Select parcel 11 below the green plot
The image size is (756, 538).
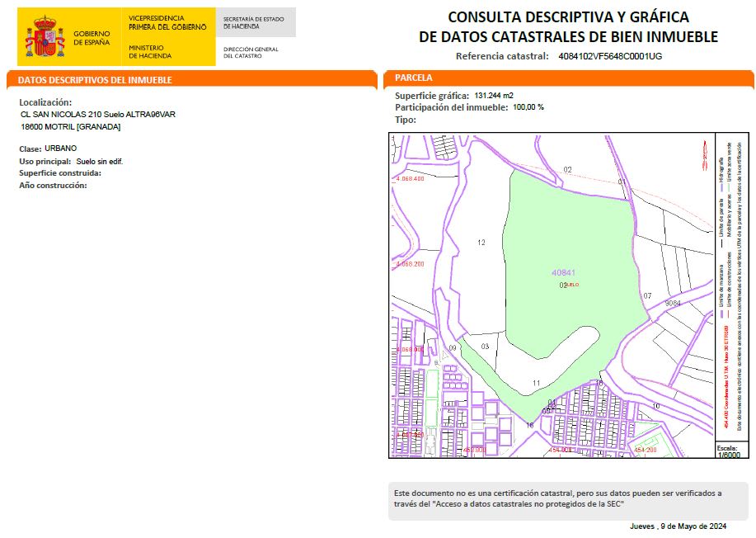tap(536, 383)
